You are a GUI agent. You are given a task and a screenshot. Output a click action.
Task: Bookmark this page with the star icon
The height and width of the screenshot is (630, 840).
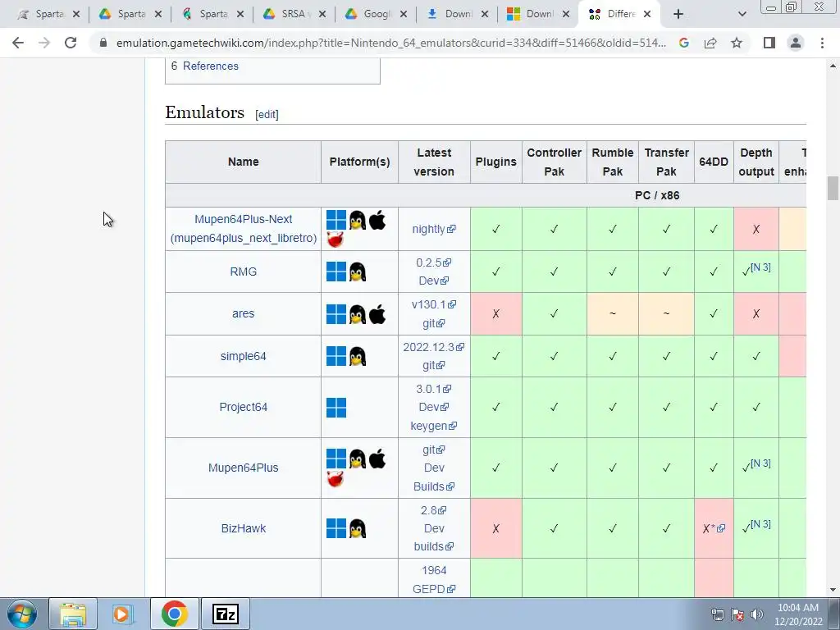coord(737,43)
